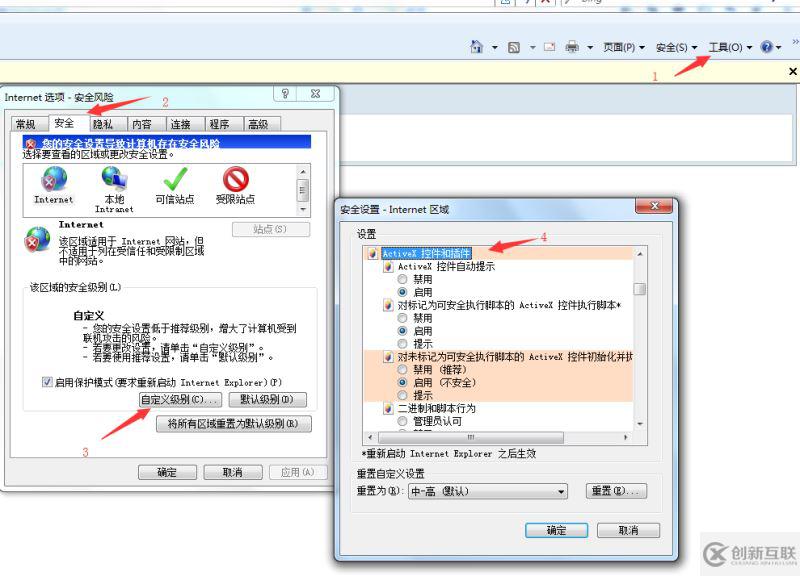
Task: Toggle the 启用保护模式 checkbox
Action: pyautogui.click(x=44, y=381)
